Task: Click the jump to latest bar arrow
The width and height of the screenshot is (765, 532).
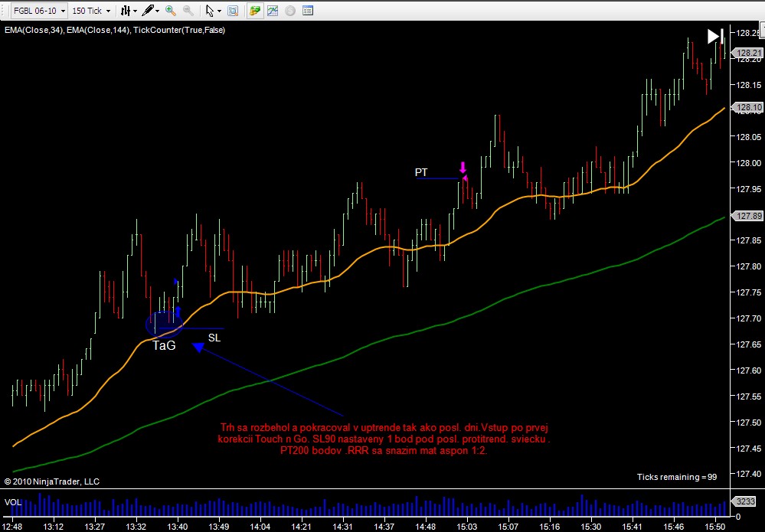Action: 715,36
